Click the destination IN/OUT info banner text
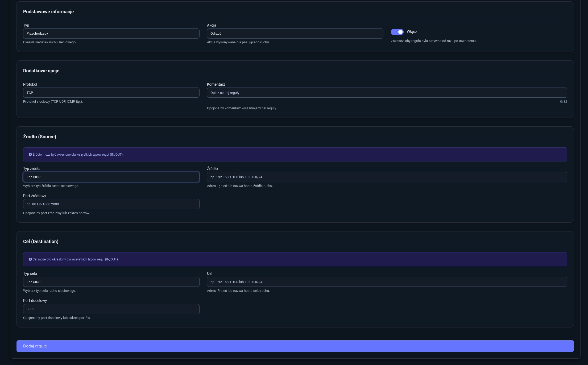 click(76, 259)
